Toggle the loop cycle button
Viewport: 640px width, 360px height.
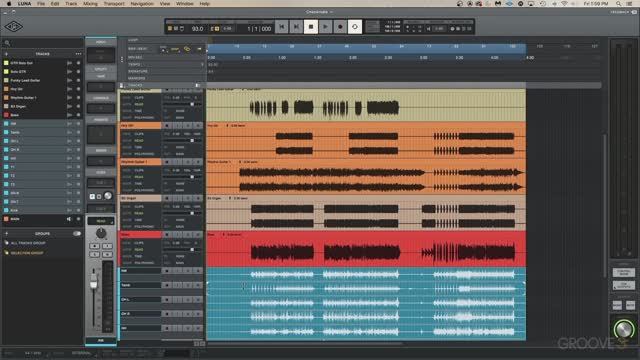[x=355, y=27]
